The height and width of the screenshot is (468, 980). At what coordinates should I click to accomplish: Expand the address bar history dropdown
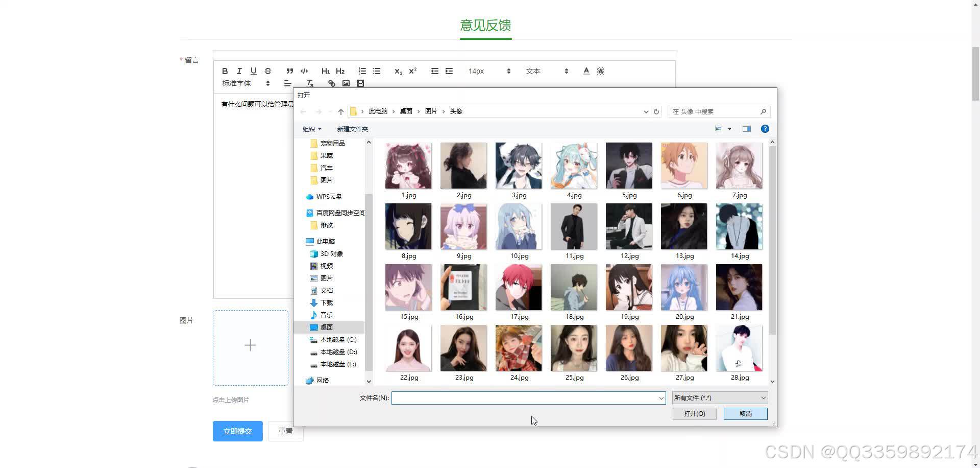[646, 111]
